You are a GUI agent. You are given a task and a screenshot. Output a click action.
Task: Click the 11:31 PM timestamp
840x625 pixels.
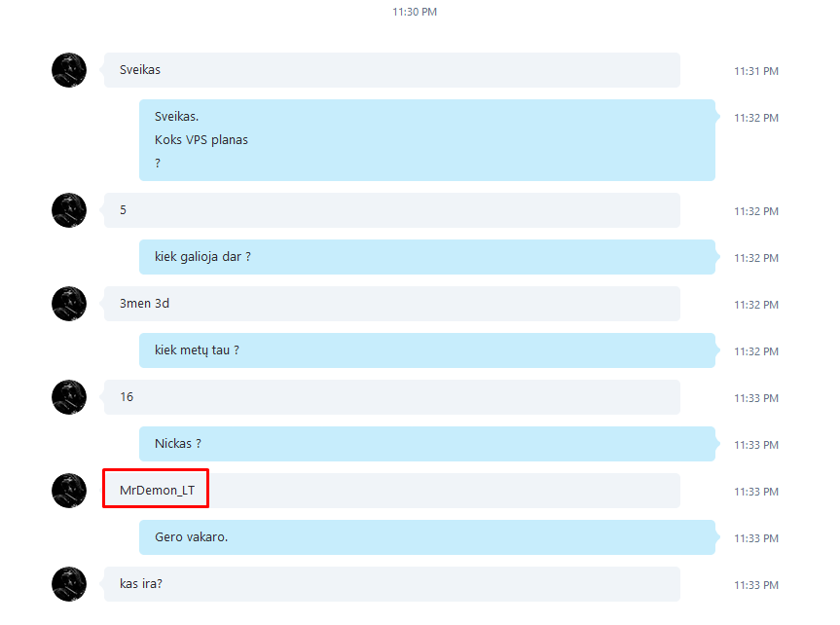756,71
